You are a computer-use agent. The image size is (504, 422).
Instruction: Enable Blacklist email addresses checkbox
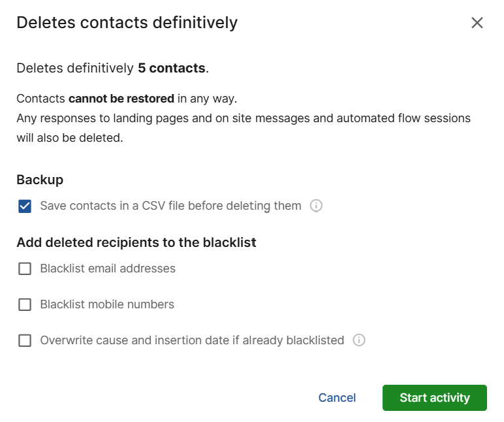coord(25,268)
